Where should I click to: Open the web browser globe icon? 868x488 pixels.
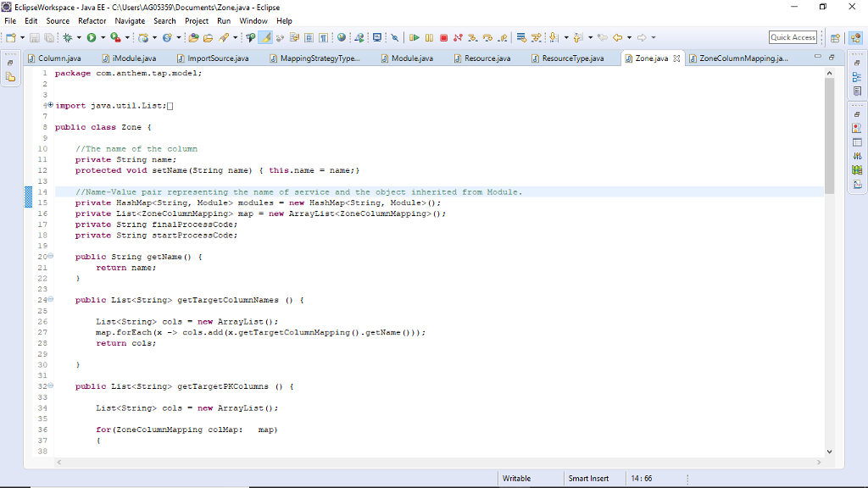[342, 37]
